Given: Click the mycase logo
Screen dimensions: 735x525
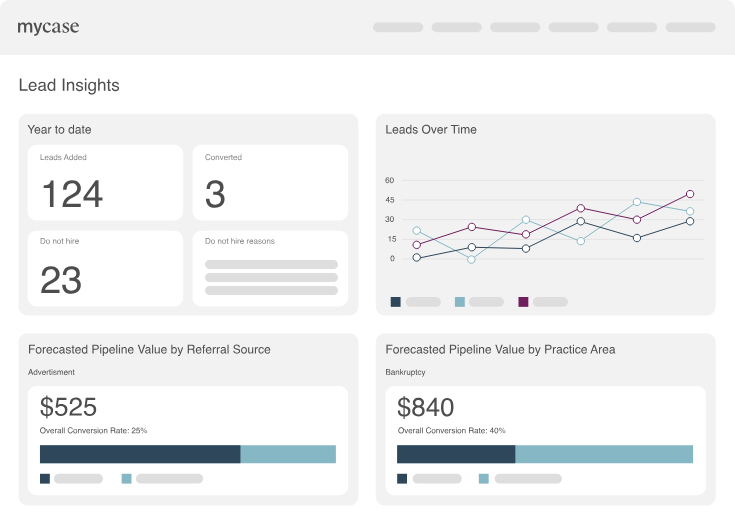Looking at the screenshot, I should pyautogui.click(x=48, y=27).
